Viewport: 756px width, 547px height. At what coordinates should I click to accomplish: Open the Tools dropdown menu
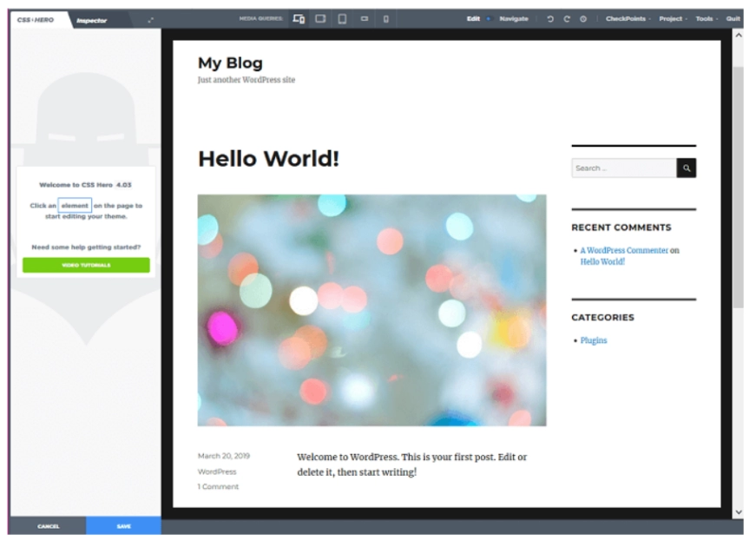click(x=706, y=19)
